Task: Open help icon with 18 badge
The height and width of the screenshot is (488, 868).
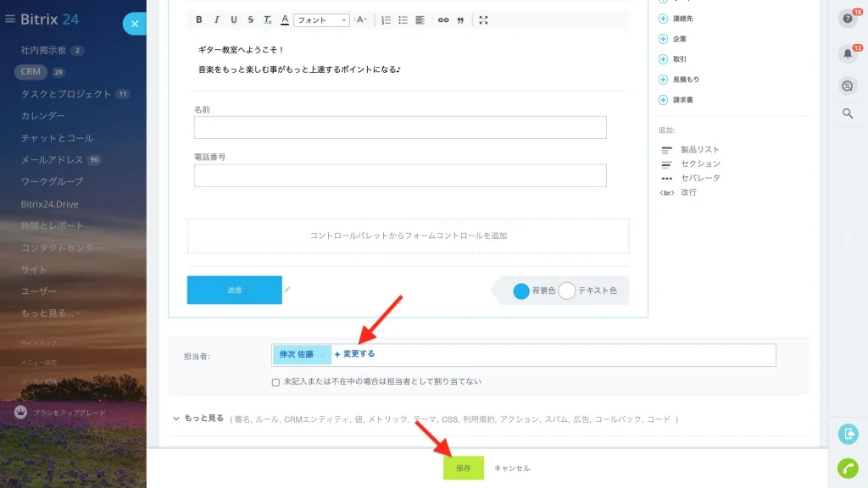Action: 848,19
